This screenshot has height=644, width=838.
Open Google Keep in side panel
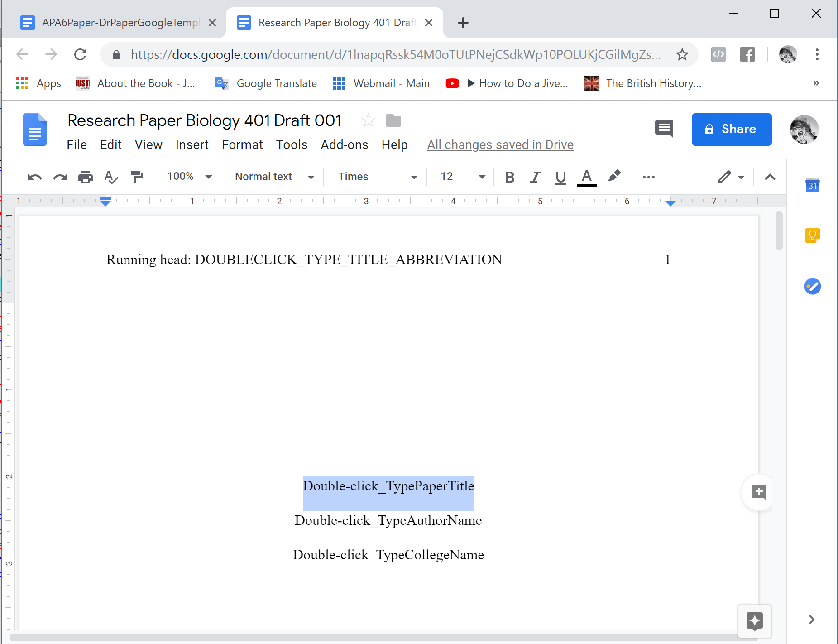point(812,235)
